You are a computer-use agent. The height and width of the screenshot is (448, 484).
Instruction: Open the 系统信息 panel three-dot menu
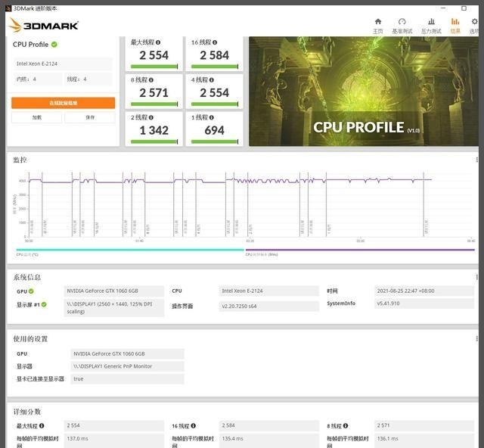point(477,277)
